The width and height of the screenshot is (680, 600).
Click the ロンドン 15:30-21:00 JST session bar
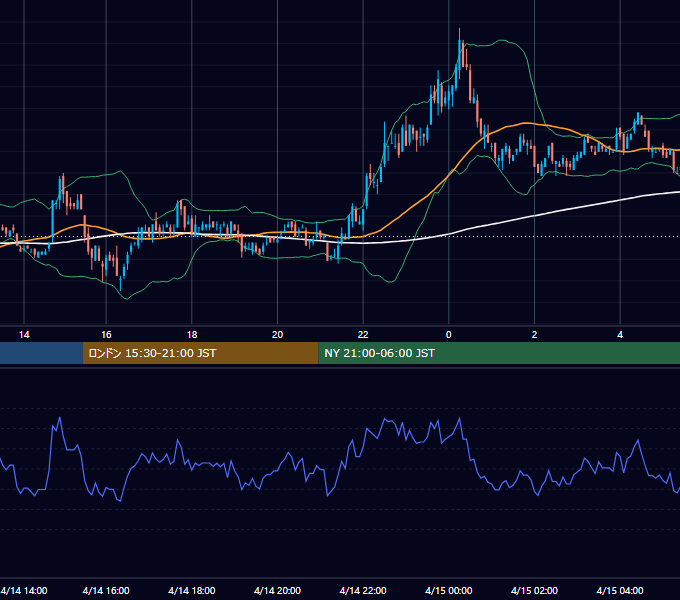pyautogui.click(x=200, y=353)
